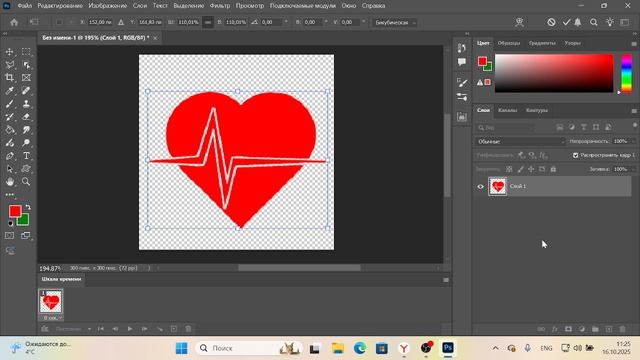Toggle the lock position icon

click(x=531, y=169)
